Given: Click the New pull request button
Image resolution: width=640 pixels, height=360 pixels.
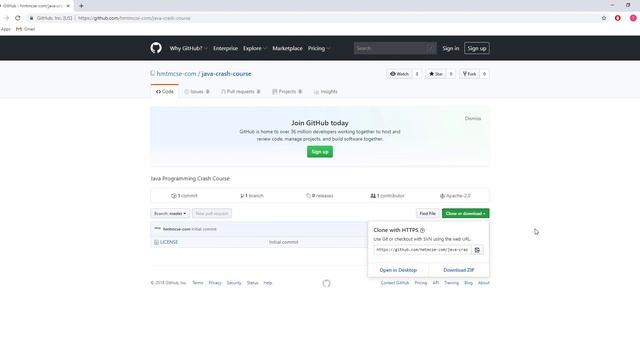Looking at the screenshot, I should pos(212,213).
